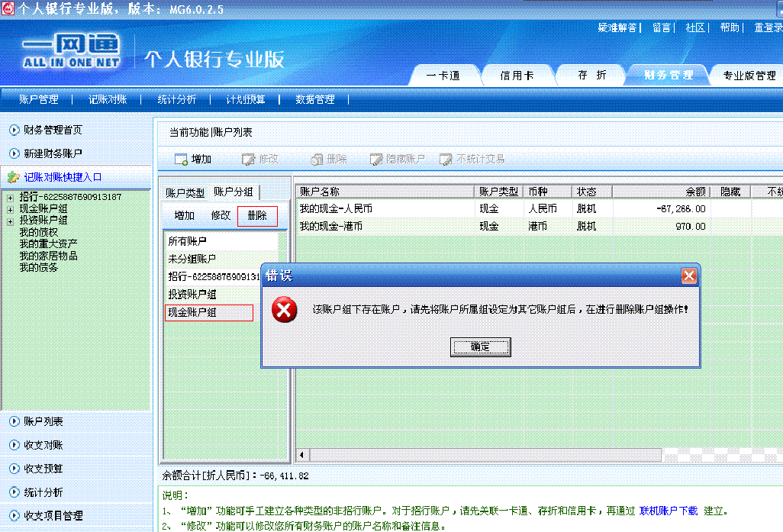Switch to the 信用卡 tab

[517, 76]
